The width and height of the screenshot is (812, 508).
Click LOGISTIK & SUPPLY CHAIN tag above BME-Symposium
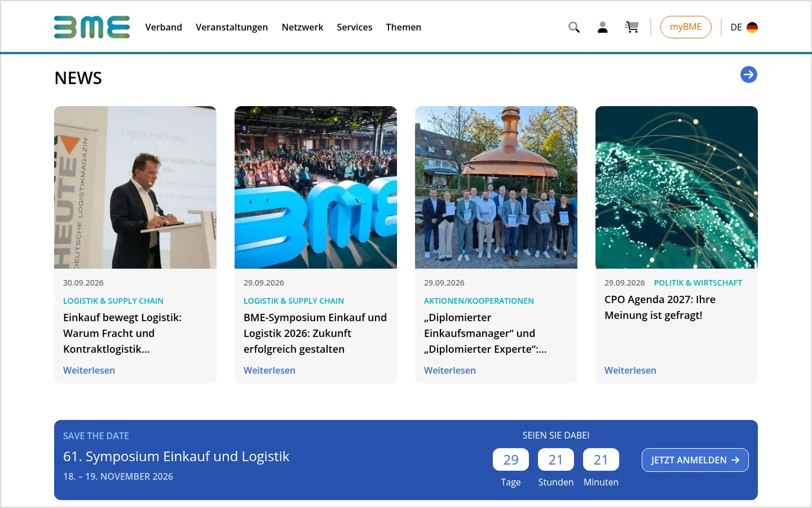294,301
